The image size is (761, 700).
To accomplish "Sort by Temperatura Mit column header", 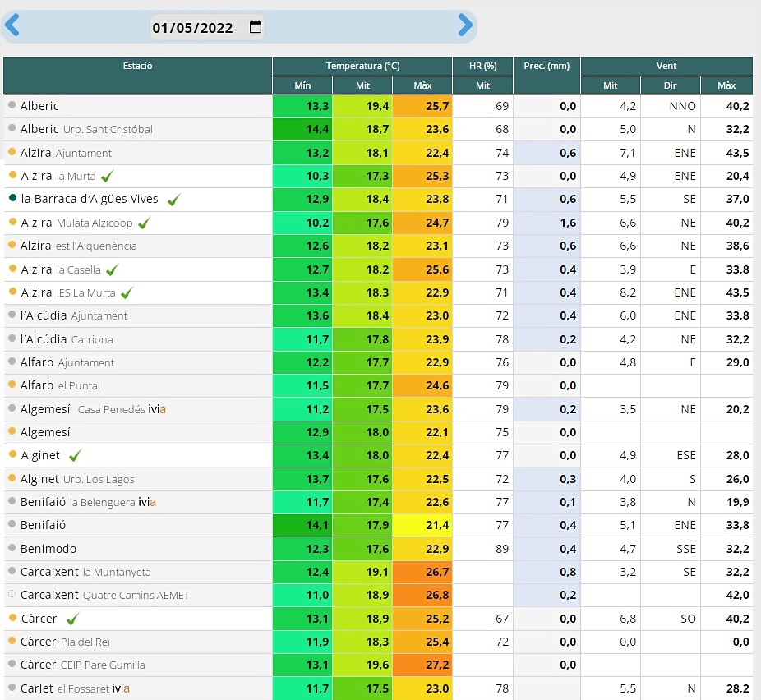I will (x=362, y=85).
